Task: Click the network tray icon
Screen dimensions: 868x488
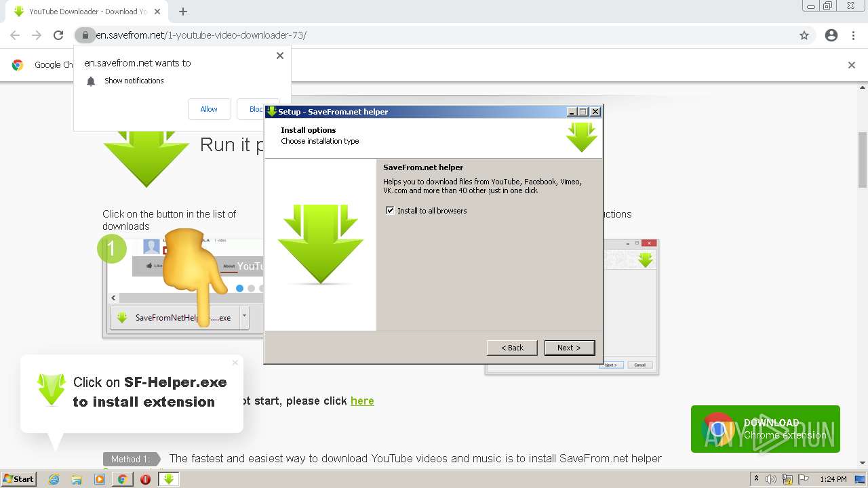Action: click(x=787, y=479)
